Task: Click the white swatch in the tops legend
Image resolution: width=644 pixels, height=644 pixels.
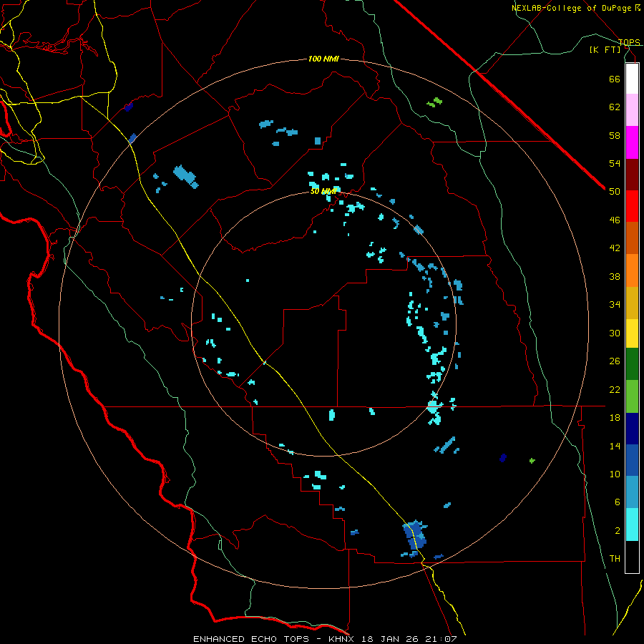Action: tap(632, 79)
